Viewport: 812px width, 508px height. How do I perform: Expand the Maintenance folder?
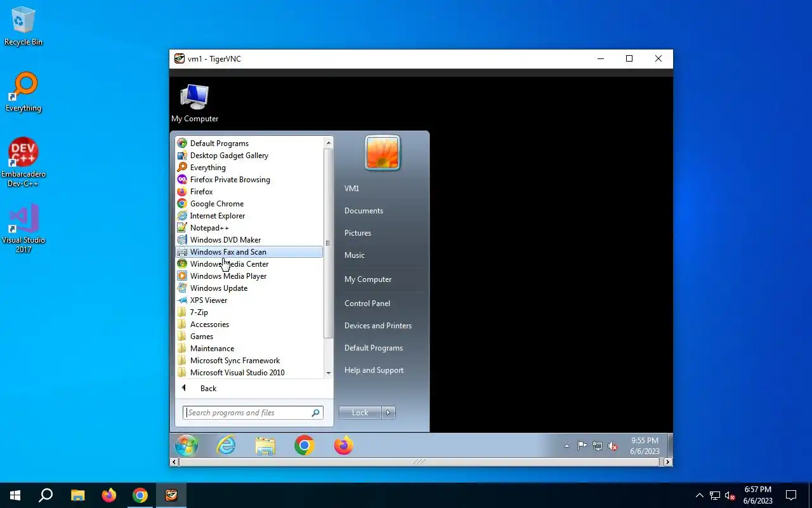249,349
